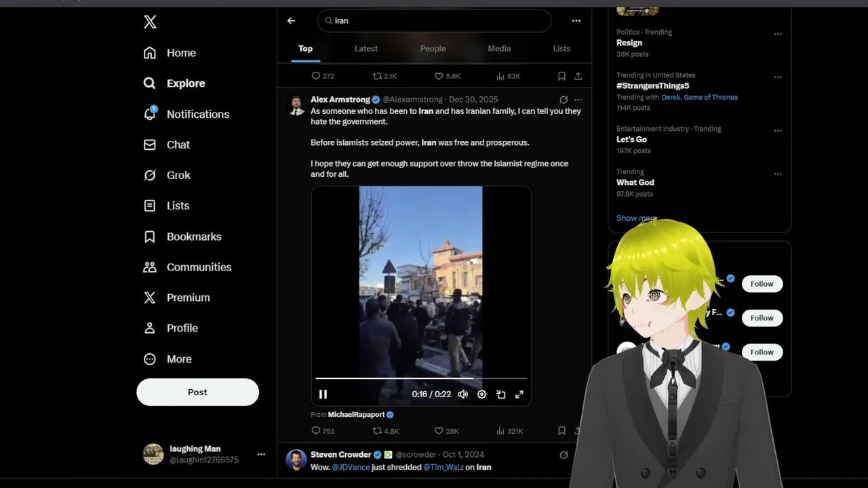Image resolution: width=868 pixels, height=488 pixels.
Task: Open Grok in sidebar
Action: tap(167, 175)
